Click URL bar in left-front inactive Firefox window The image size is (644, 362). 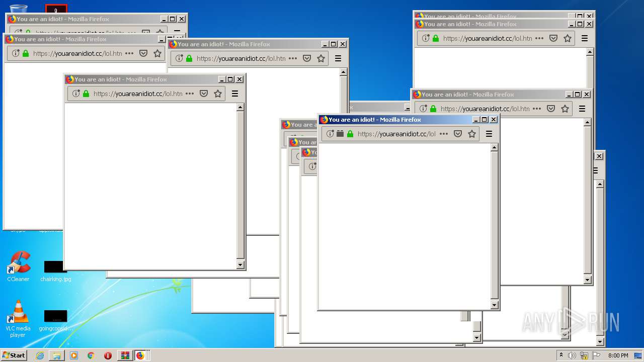click(x=137, y=94)
